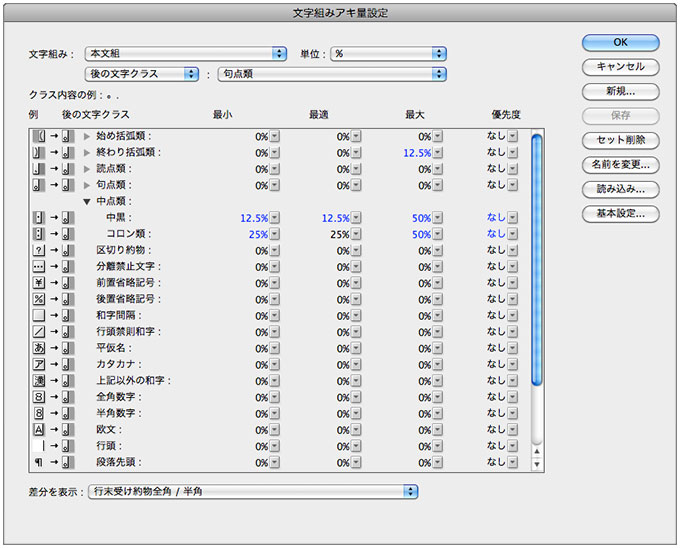Click the ア icon in カタカナ row
This screenshot has height=548, width=680.
[39, 364]
